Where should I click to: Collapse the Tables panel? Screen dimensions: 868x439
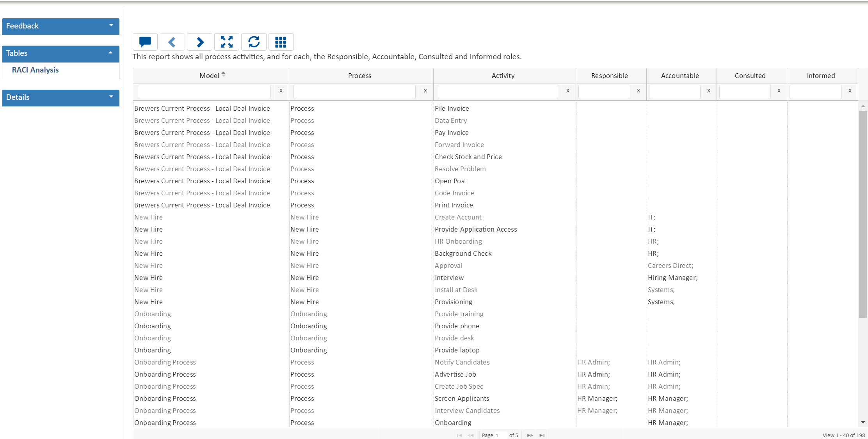pos(60,53)
